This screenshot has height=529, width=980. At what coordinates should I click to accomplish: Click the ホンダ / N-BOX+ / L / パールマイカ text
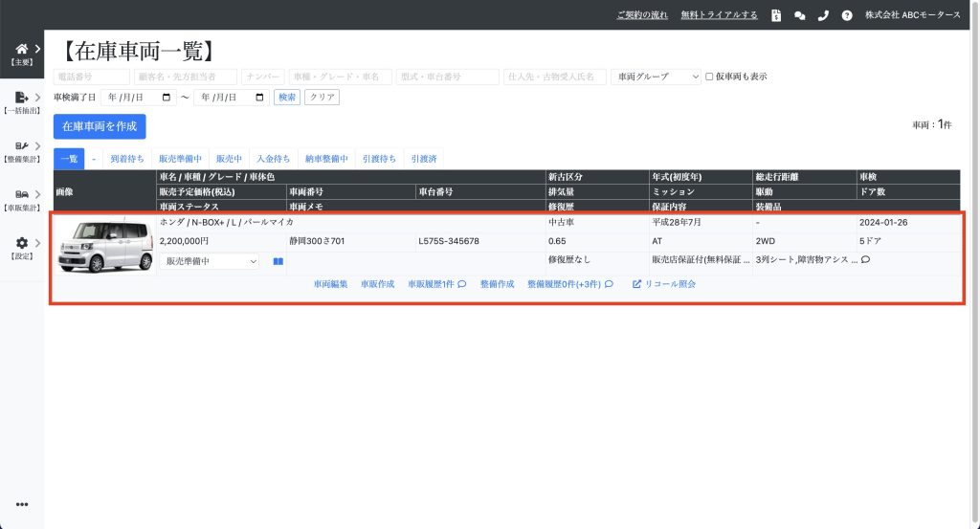[x=226, y=222]
